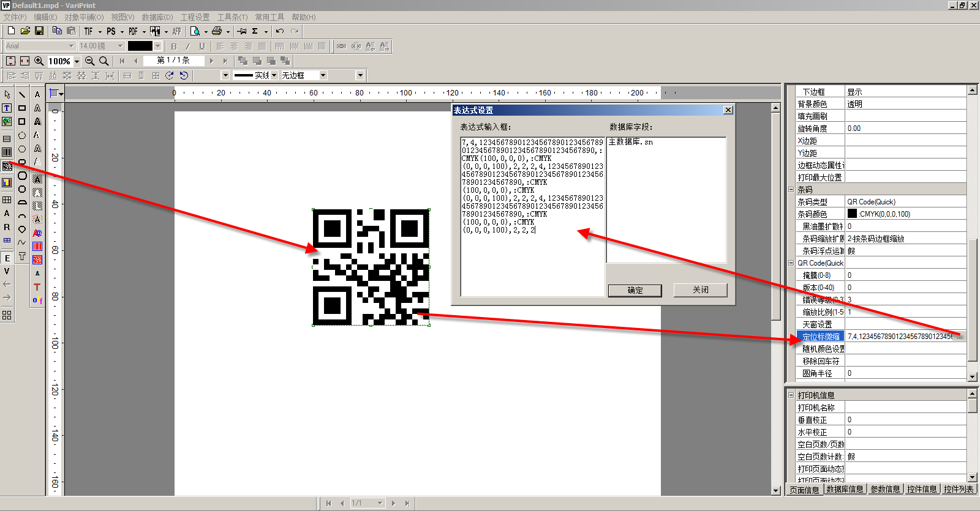Align text right
The height and width of the screenshot is (511, 980).
pyautogui.click(x=248, y=46)
